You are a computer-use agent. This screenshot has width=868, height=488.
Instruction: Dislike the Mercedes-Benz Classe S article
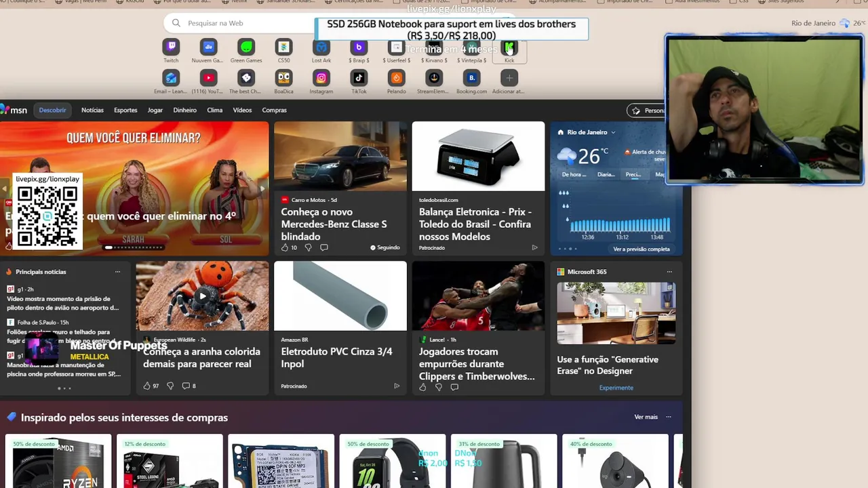tap(308, 247)
